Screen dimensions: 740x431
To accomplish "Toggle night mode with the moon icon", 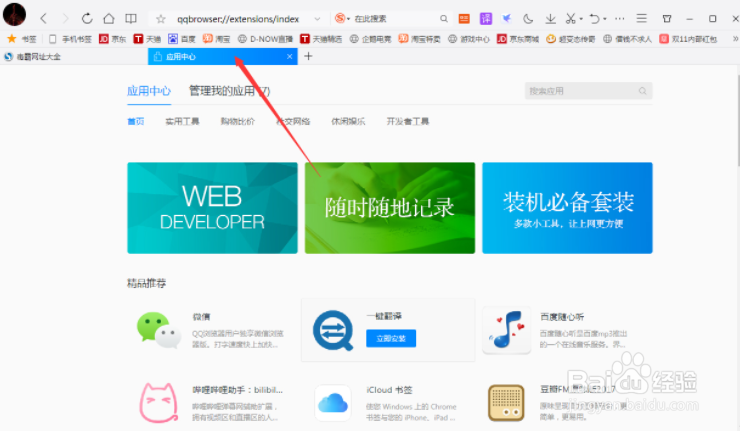I will [528, 18].
